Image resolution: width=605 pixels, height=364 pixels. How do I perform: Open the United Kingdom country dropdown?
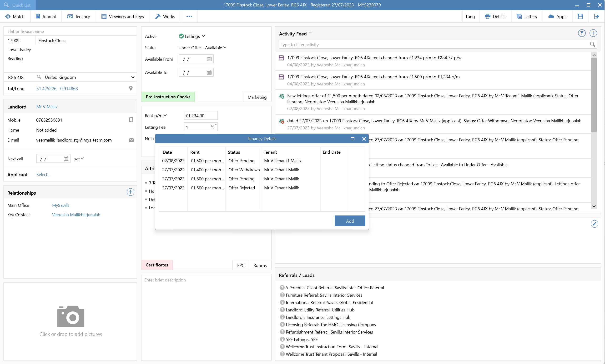[133, 77]
